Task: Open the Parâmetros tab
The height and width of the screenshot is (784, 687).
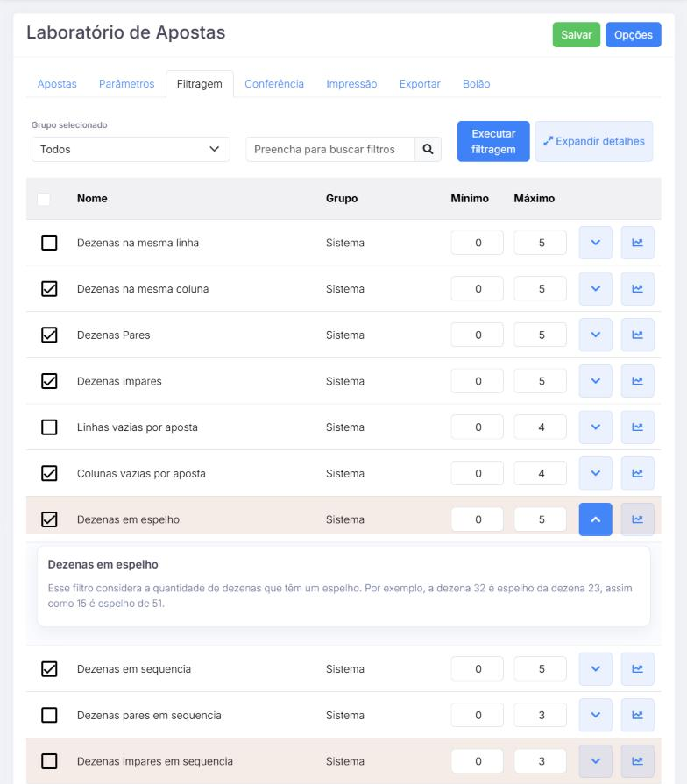Action: coord(126,84)
